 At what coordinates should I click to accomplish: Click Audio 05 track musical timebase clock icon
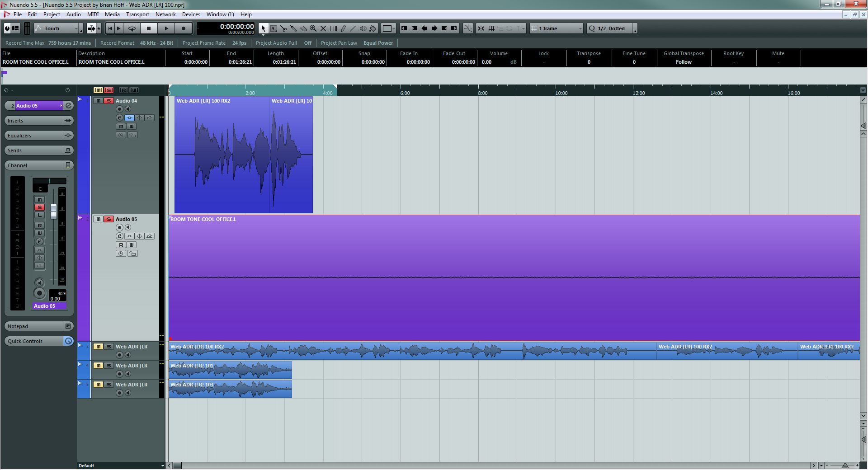[x=121, y=254]
